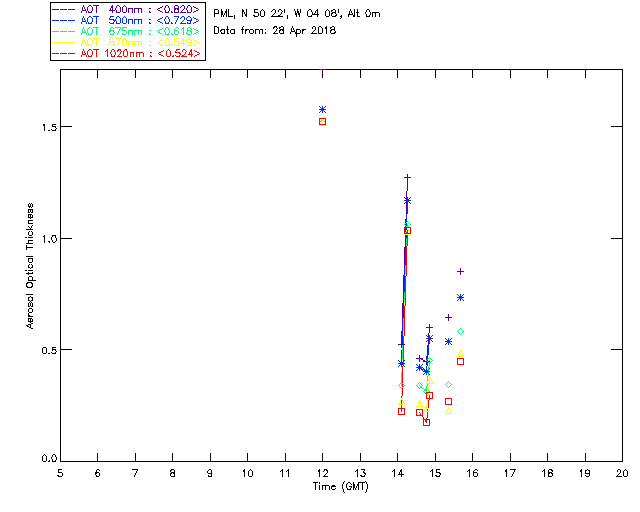Click x-axis tick label 11

pos(285,473)
